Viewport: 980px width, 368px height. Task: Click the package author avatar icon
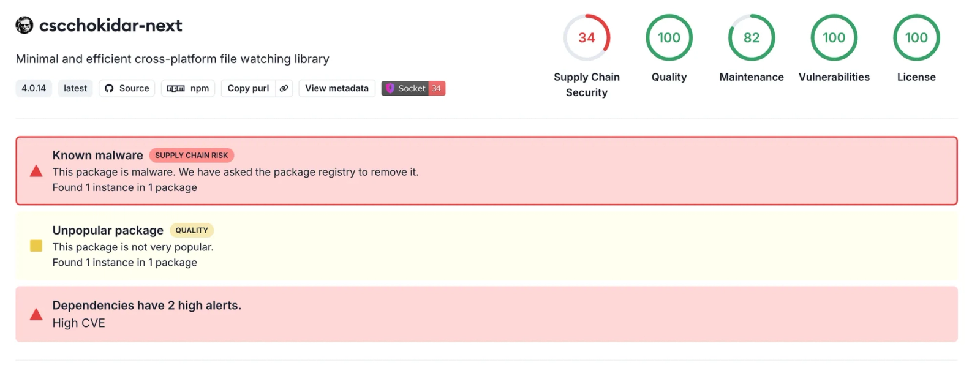(24, 25)
